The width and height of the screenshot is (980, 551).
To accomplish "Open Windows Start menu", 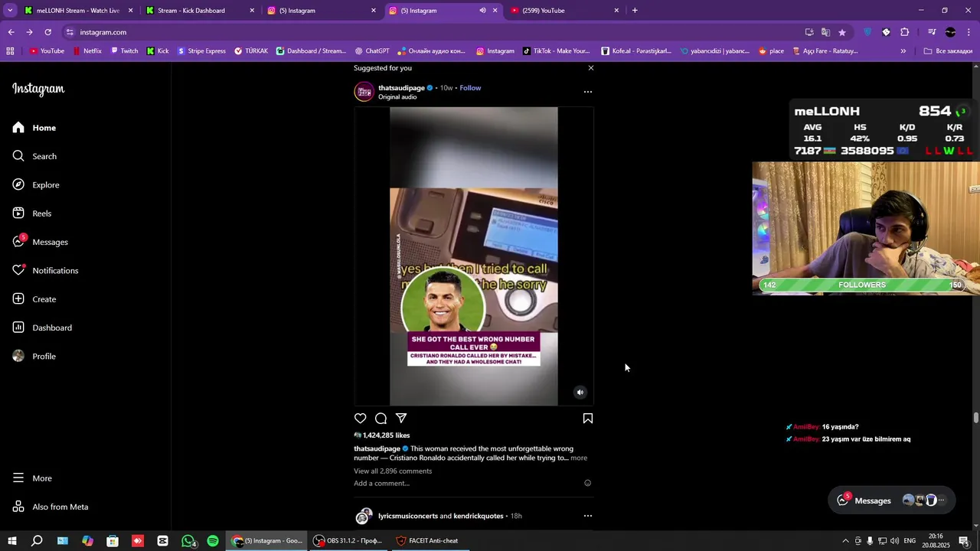I will coord(12,541).
